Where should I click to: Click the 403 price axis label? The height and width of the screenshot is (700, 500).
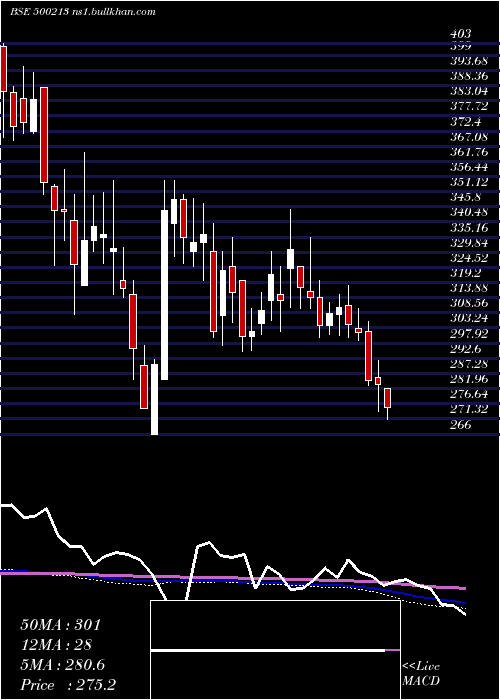pyautogui.click(x=462, y=34)
